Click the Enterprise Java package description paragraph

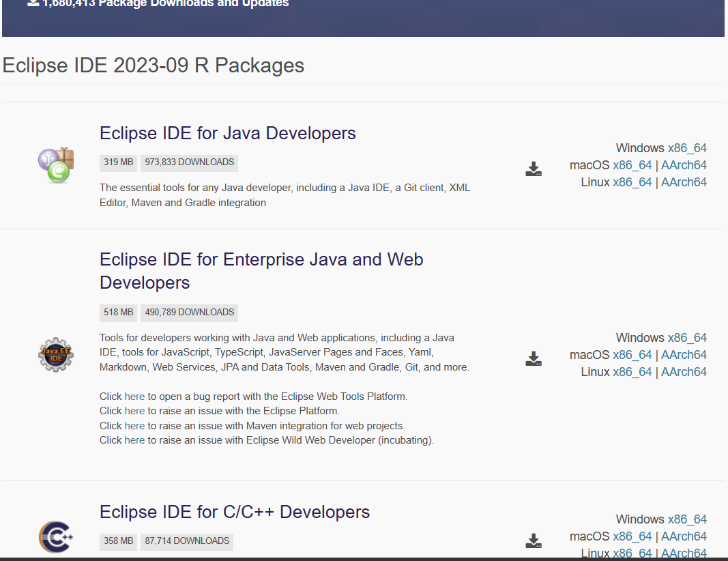pyautogui.click(x=284, y=352)
